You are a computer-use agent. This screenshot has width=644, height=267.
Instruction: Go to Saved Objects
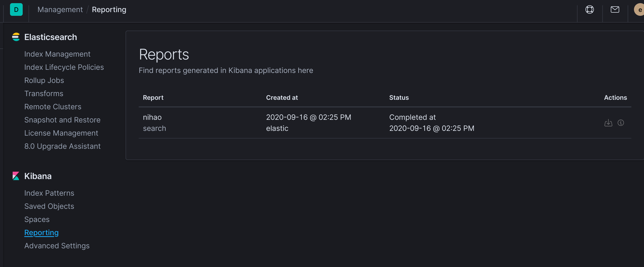pyautogui.click(x=49, y=206)
